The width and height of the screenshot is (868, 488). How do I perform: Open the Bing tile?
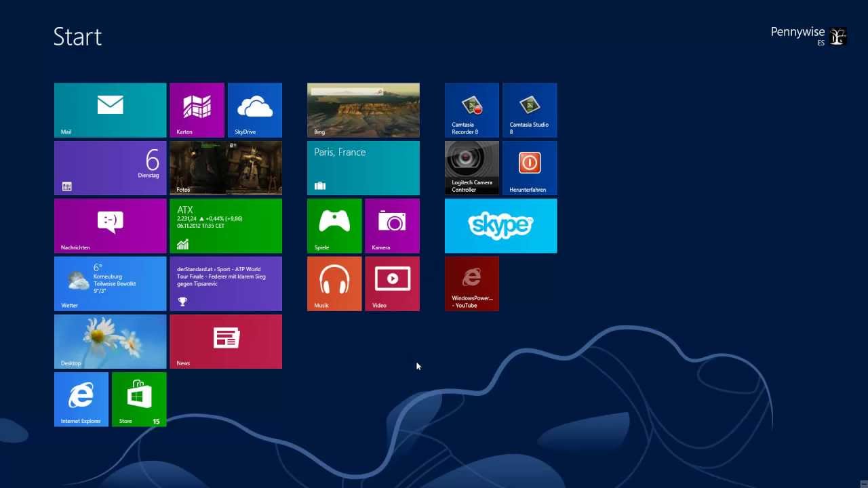[363, 110]
